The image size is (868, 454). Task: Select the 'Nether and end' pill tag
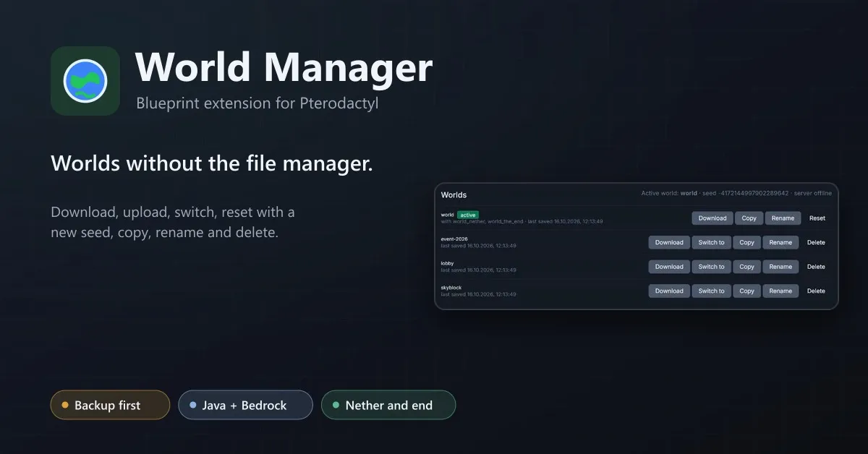(x=388, y=406)
